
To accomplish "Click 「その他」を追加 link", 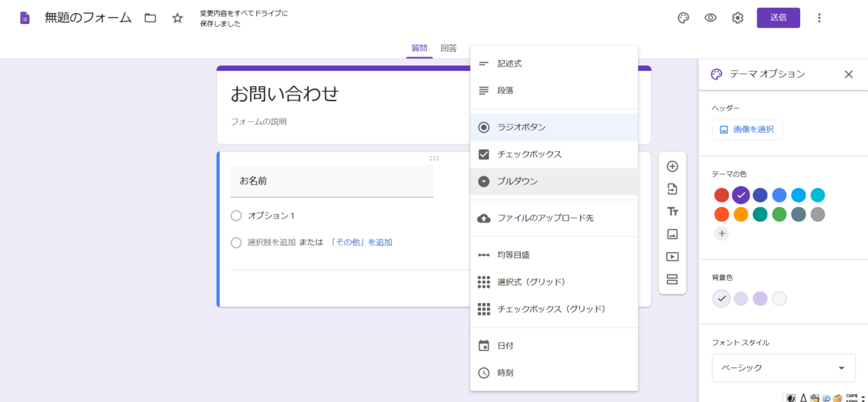I will pos(361,243).
